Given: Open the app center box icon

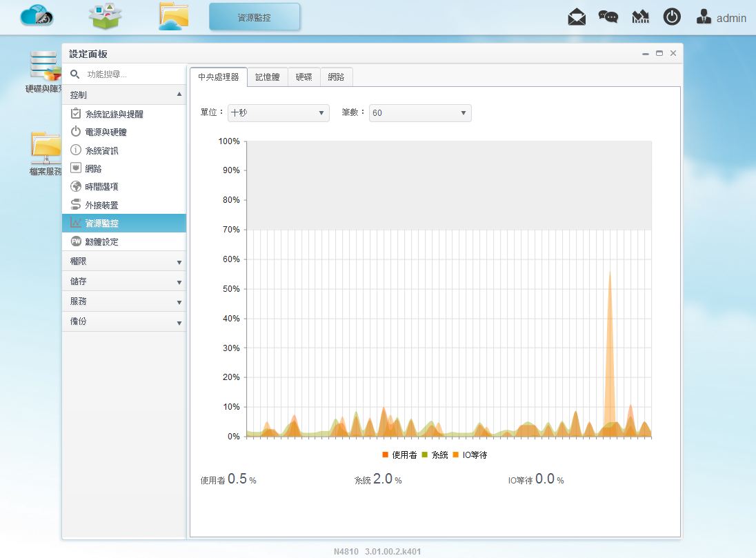Looking at the screenshot, I should (105, 16).
